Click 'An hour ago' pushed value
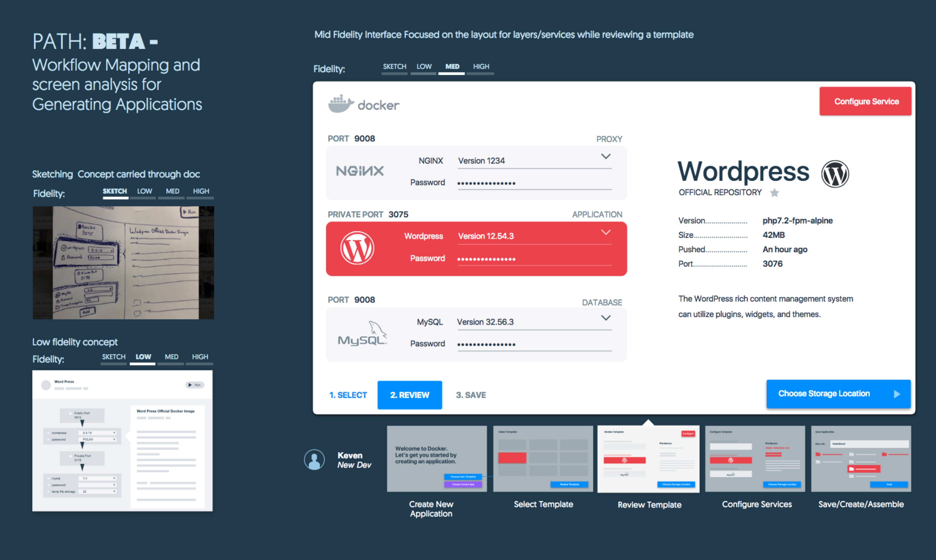The height and width of the screenshot is (560, 936). click(785, 250)
